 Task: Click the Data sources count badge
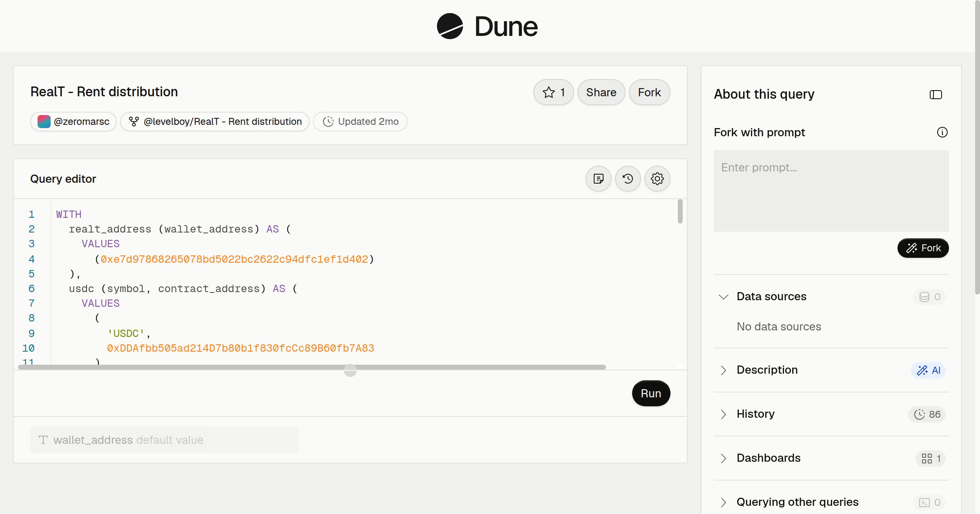pyautogui.click(x=929, y=297)
